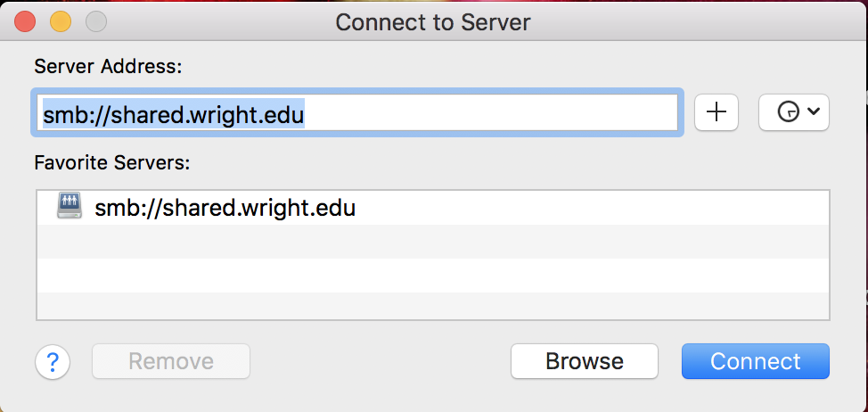Click the clock icon for recent servers
This screenshot has height=412, width=868.
point(787,112)
